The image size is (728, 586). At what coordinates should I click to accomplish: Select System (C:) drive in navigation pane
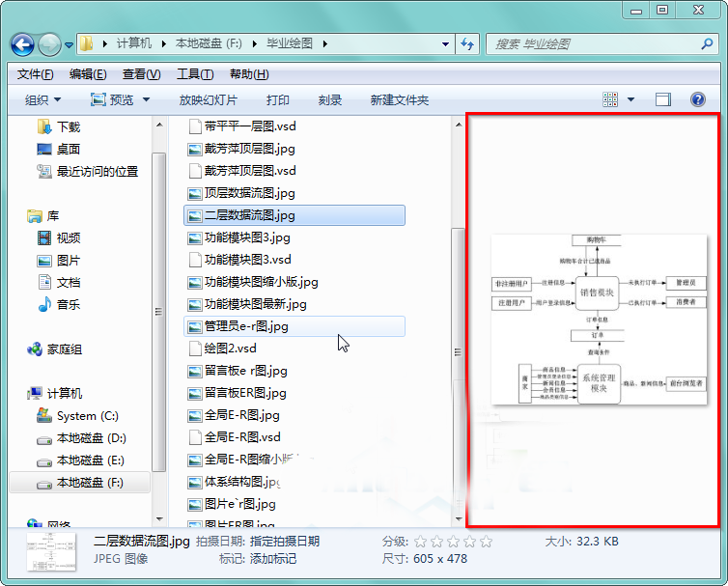[x=88, y=416]
